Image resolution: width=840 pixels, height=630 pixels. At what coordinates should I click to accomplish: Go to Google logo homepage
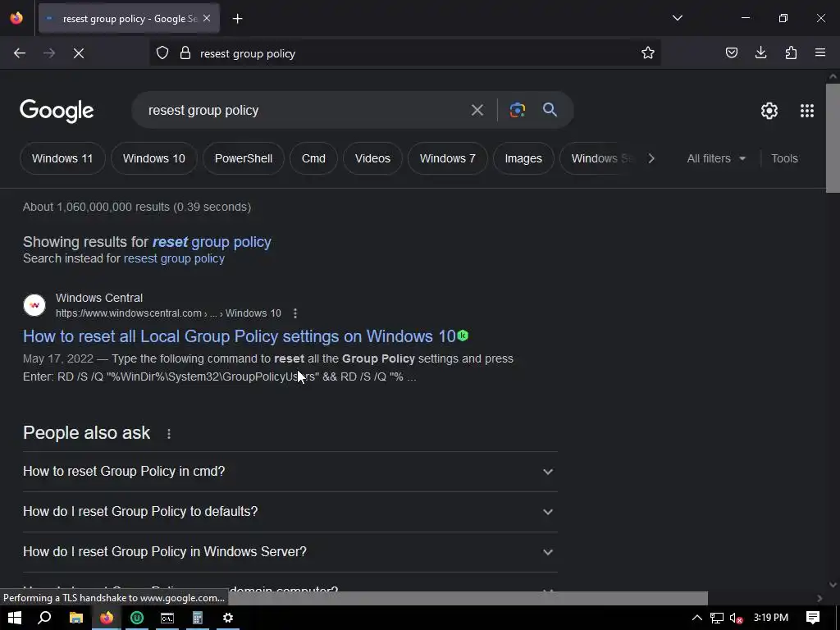(57, 111)
